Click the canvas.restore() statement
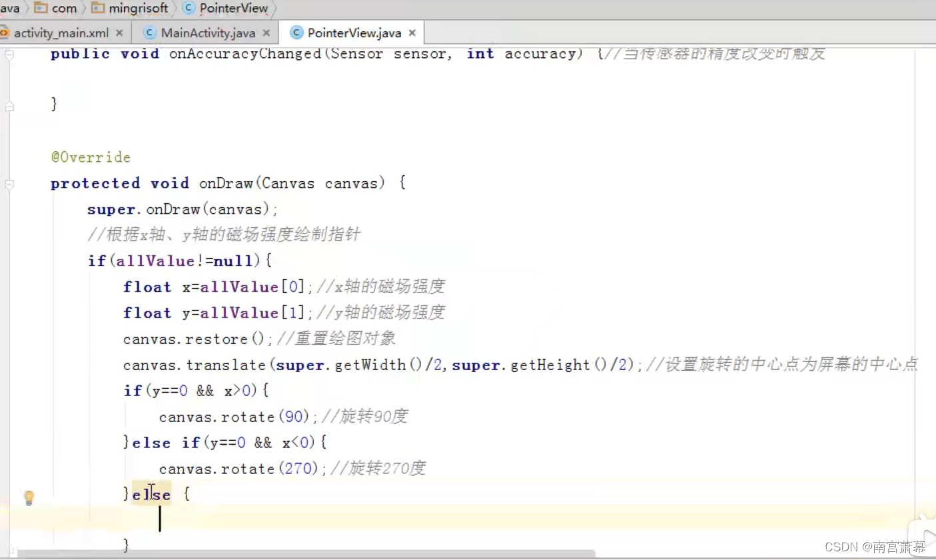 pos(198,339)
